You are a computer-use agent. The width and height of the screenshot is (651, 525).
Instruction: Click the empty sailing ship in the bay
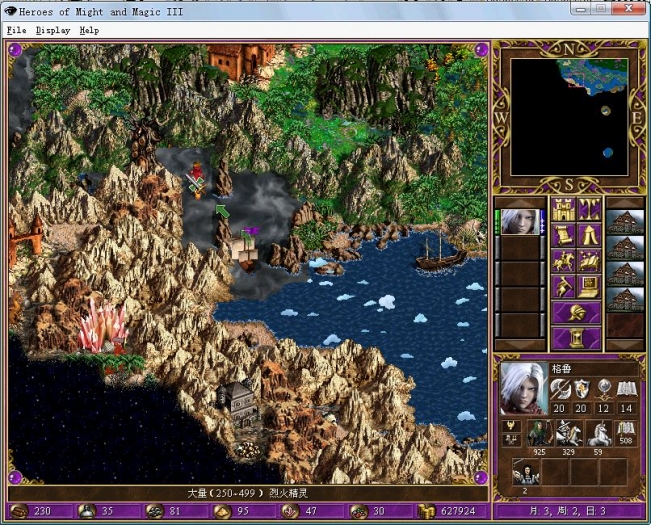[x=440, y=253]
